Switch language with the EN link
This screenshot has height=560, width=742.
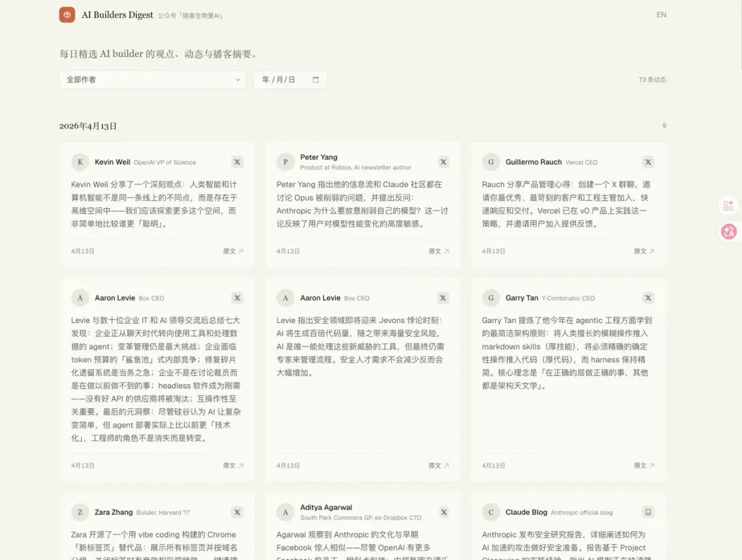point(661,14)
